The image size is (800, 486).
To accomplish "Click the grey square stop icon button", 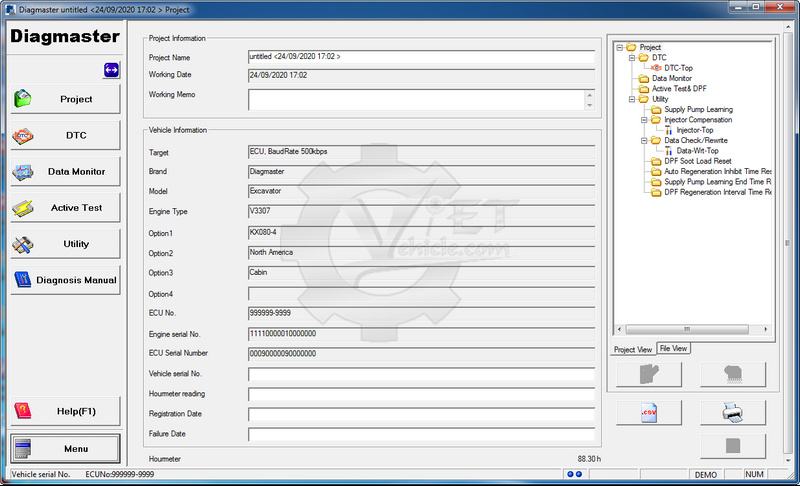I will click(x=733, y=446).
